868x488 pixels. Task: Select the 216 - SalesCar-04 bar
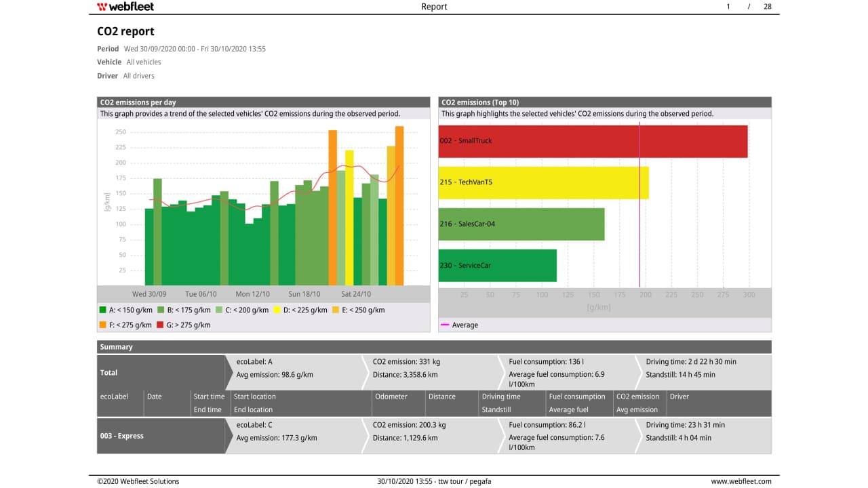(x=521, y=224)
